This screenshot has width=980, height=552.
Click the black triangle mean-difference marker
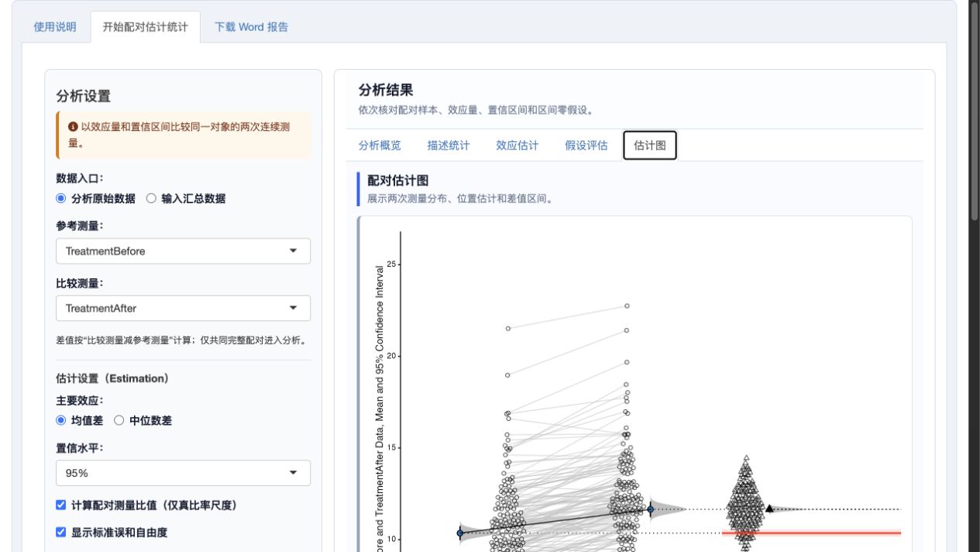click(x=769, y=509)
